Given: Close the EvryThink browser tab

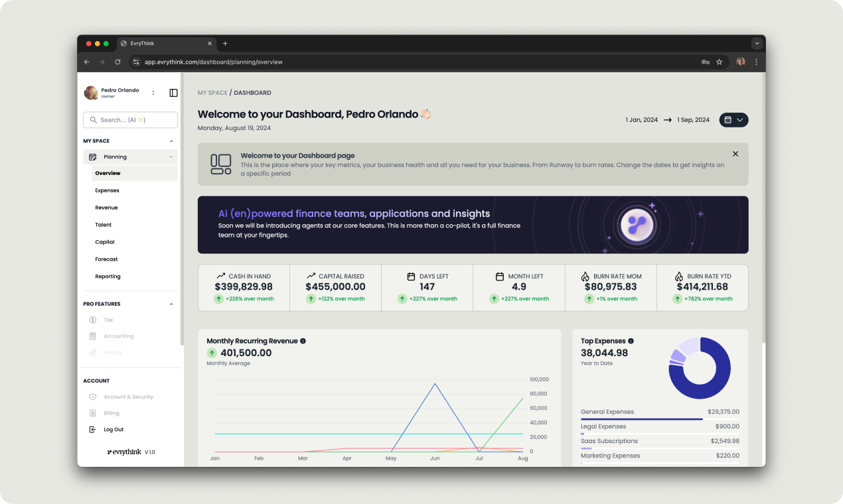Looking at the screenshot, I should click(210, 43).
